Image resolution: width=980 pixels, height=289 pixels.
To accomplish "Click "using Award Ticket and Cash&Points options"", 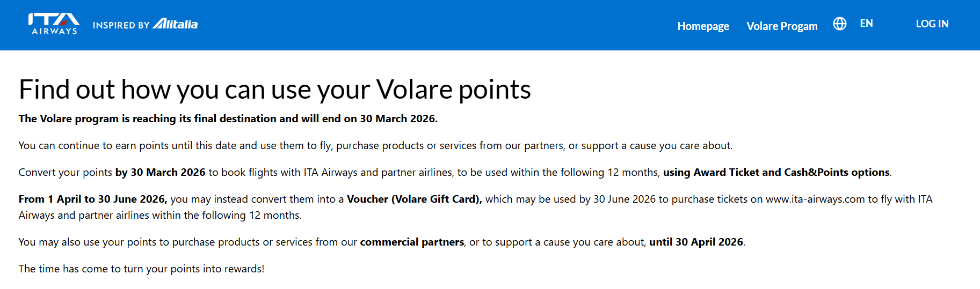I will pyautogui.click(x=776, y=172).
